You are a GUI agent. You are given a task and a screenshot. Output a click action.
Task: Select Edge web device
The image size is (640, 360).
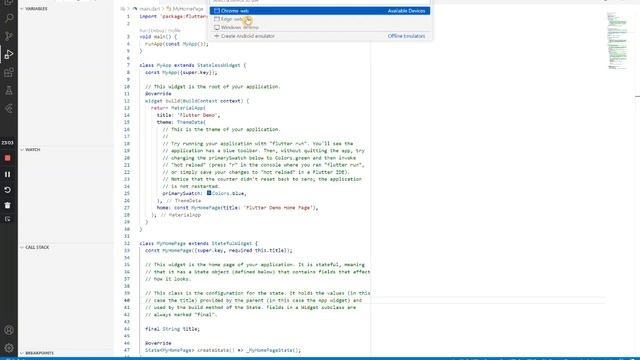(320, 19)
